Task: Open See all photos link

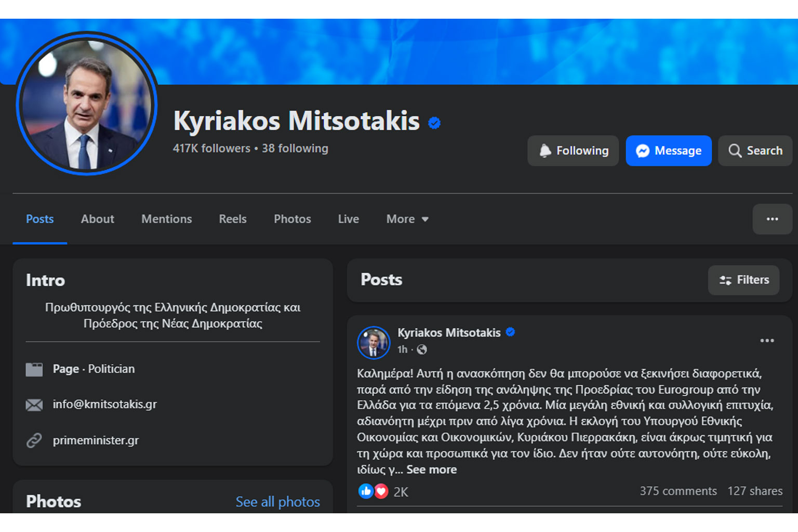Action: [278, 502]
